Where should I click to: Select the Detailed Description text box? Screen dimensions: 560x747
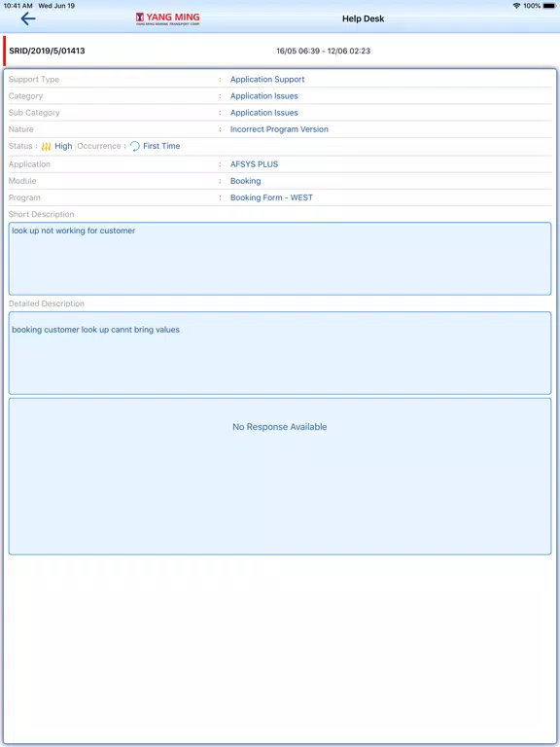[280, 353]
